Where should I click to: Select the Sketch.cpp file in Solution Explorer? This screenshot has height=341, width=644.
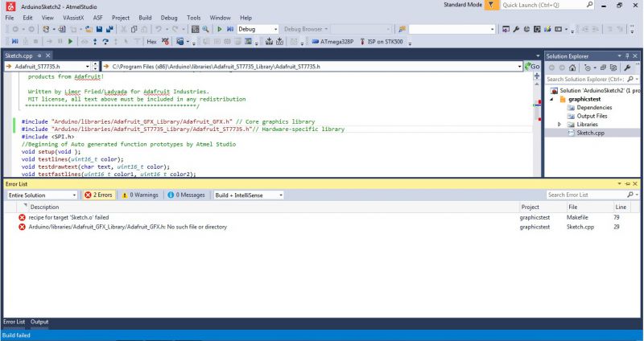coord(590,133)
